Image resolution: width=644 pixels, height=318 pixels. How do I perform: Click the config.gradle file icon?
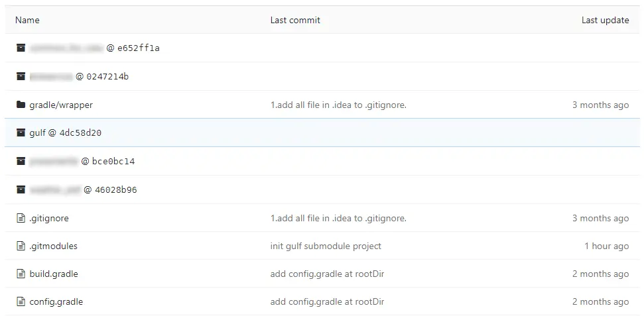21,301
